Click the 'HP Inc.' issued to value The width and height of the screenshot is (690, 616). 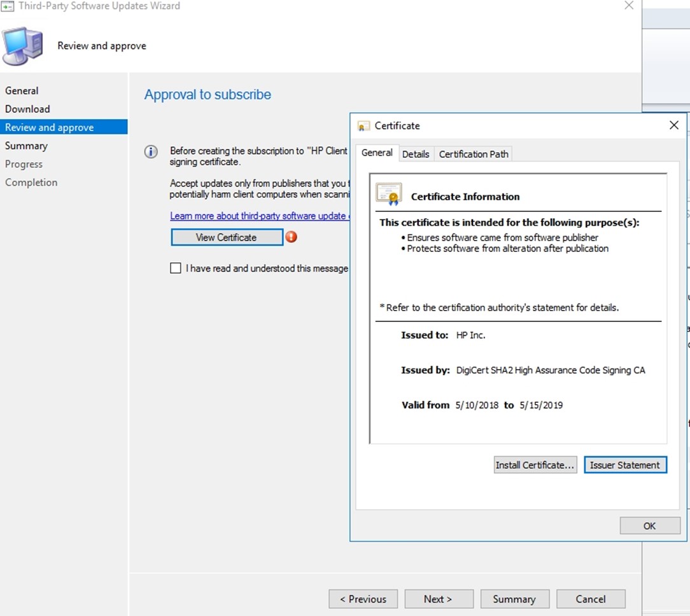click(x=471, y=335)
